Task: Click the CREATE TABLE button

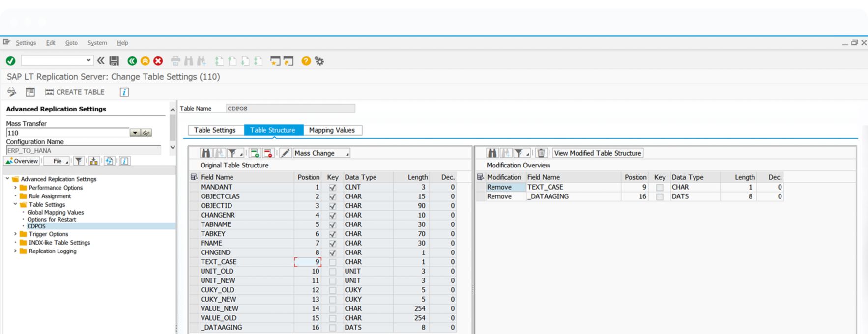Action: coord(75,92)
